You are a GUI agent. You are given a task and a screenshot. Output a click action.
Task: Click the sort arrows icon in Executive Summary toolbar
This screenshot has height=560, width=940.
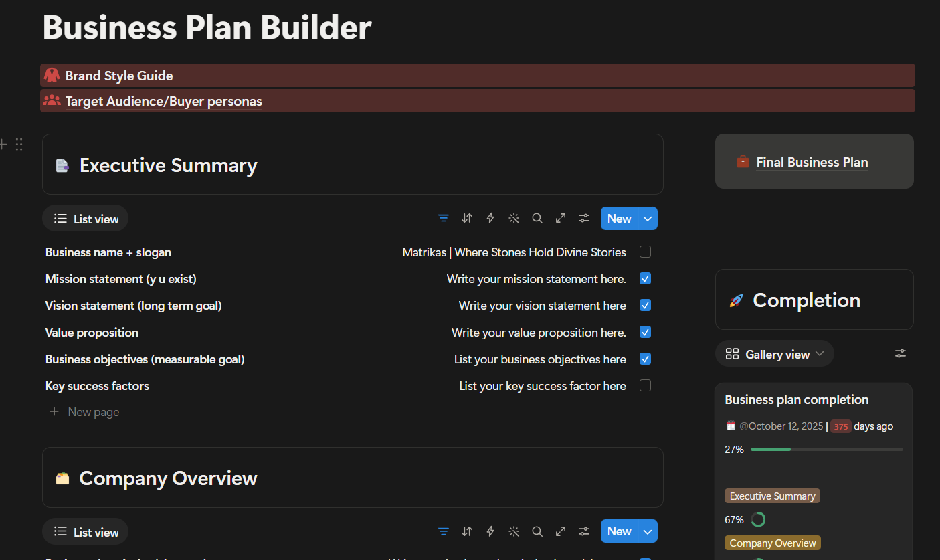coord(467,218)
